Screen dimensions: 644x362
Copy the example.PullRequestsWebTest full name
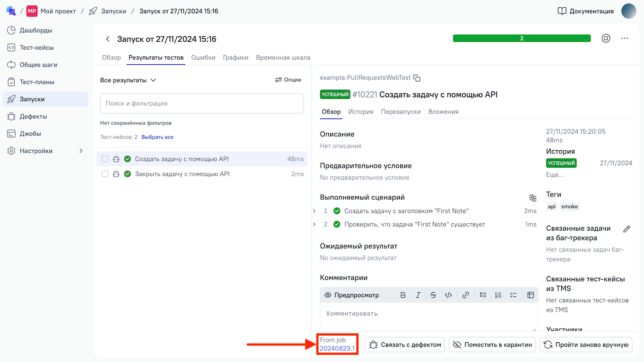(417, 78)
